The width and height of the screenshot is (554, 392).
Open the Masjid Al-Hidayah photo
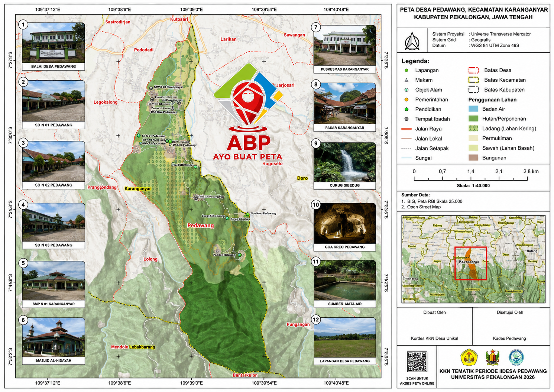pyautogui.click(x=54, y=337)
